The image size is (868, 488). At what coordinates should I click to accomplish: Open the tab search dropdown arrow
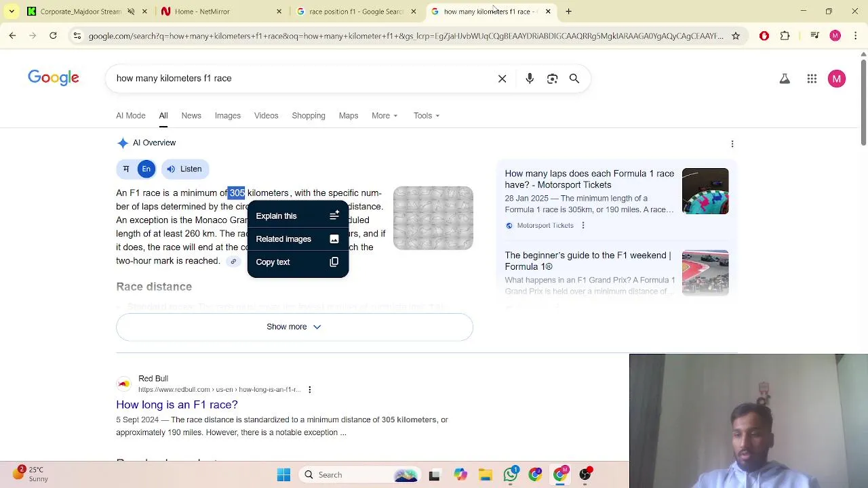12,12
